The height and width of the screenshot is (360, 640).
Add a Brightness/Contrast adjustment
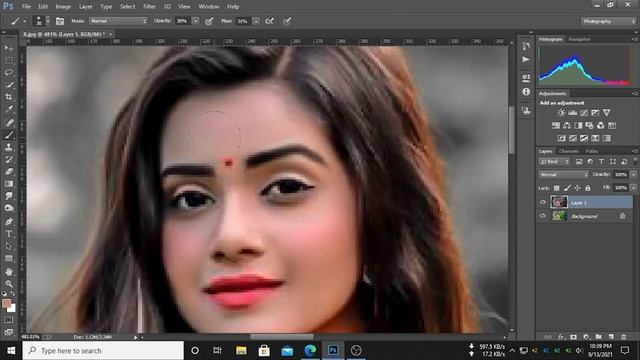tap(561, 113)
